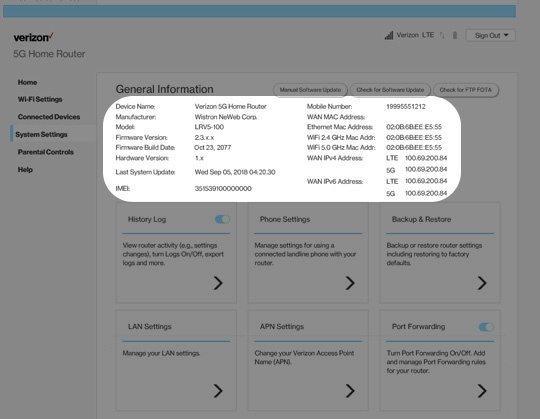This screenshot has width=540, height=419.
Task: Click the Port Forwarding card title
Action: click(x=418, y=327)
